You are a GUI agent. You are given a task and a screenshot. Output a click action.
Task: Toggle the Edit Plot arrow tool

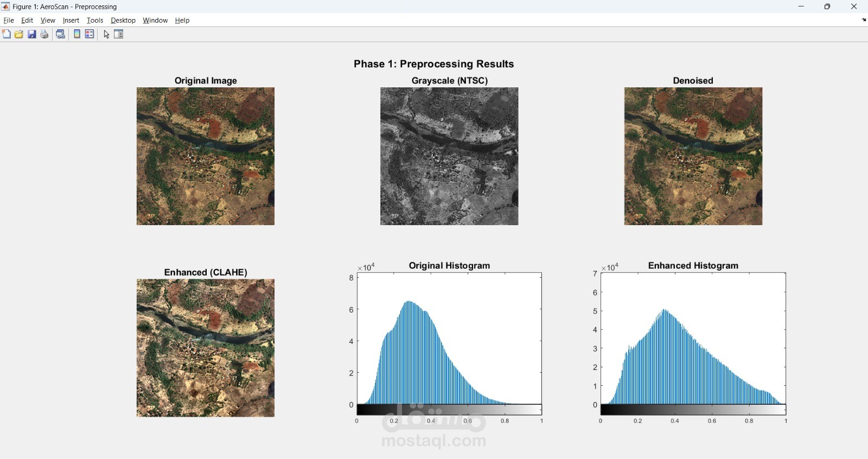pyautogui.click(x=106, y=34)
